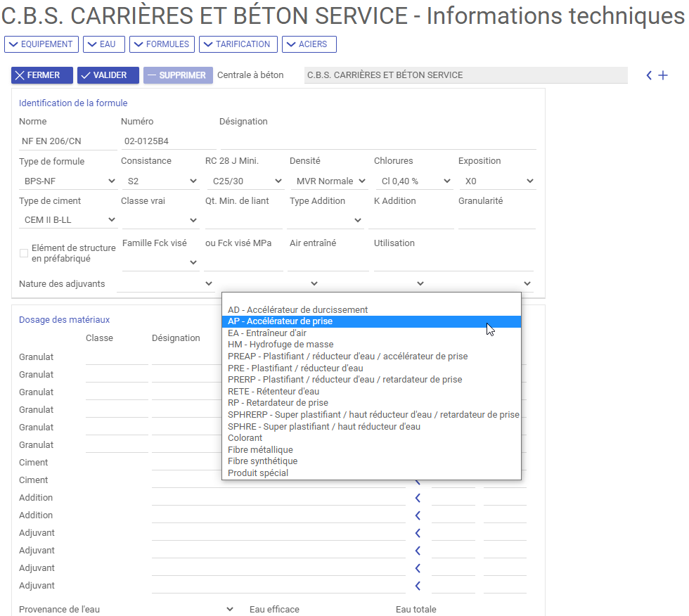
Task: Open the Famille Fck visé dropdown
Action: pyautogui.click(x=160, y=262)
